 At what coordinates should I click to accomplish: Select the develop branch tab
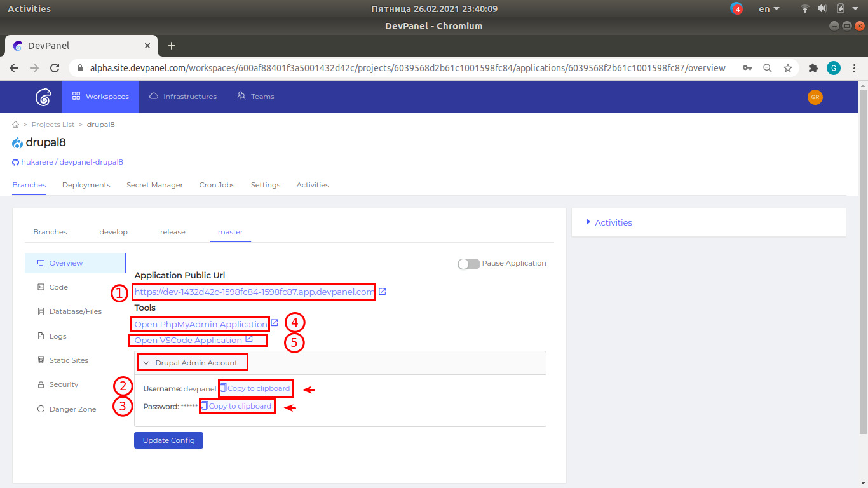[x=113, y=232]
